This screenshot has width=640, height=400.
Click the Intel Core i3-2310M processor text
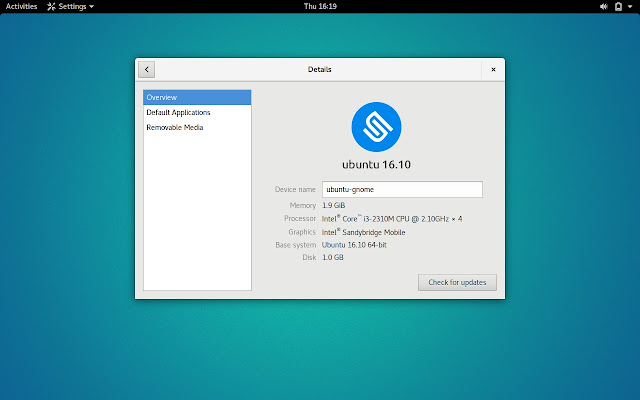(392, 219)
